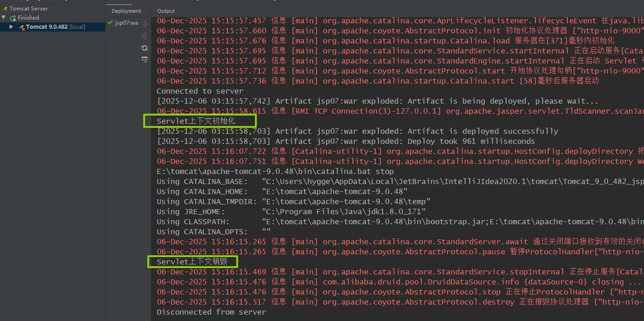
Task: Click the 'Disconnected from server' line
Action: pyautogui.click(x=211, y=312)
